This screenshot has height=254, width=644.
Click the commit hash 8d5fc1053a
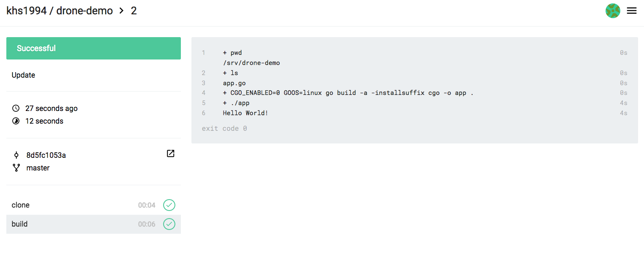pyautogui.click(x=46, y=155)
